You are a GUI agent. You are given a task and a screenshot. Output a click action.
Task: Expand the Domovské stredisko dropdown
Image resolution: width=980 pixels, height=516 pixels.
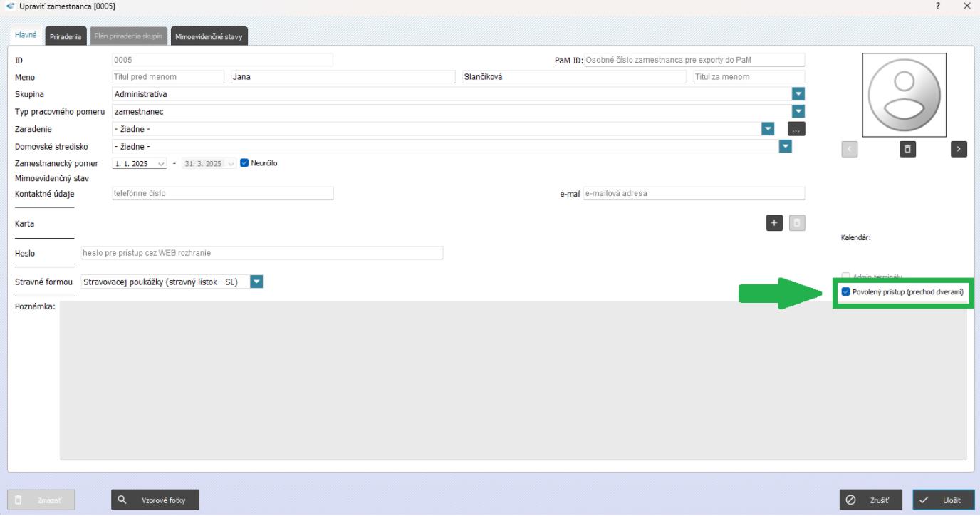(x=786, y=146)
